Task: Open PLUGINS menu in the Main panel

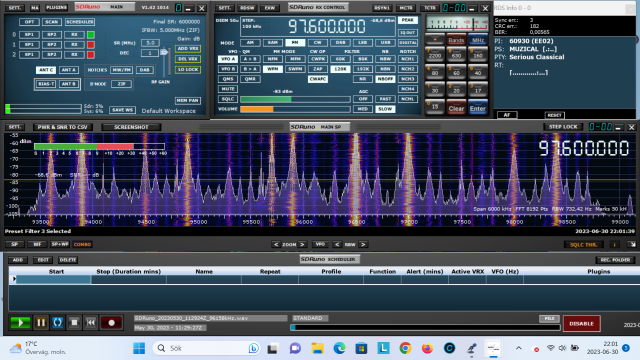Action: pyautogui.click(x=56, y=7)
